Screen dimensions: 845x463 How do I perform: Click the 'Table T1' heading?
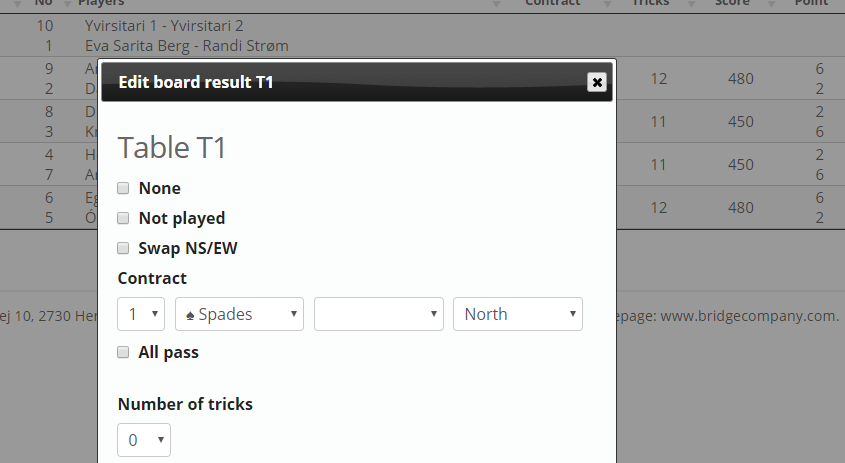[x=172, y=148]
